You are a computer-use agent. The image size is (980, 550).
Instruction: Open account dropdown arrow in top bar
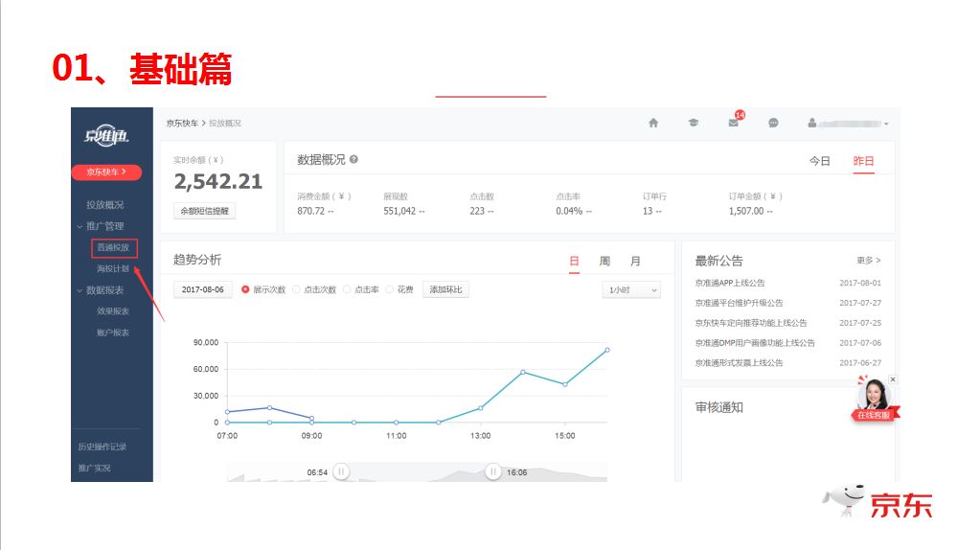click(x=886, y=124)
